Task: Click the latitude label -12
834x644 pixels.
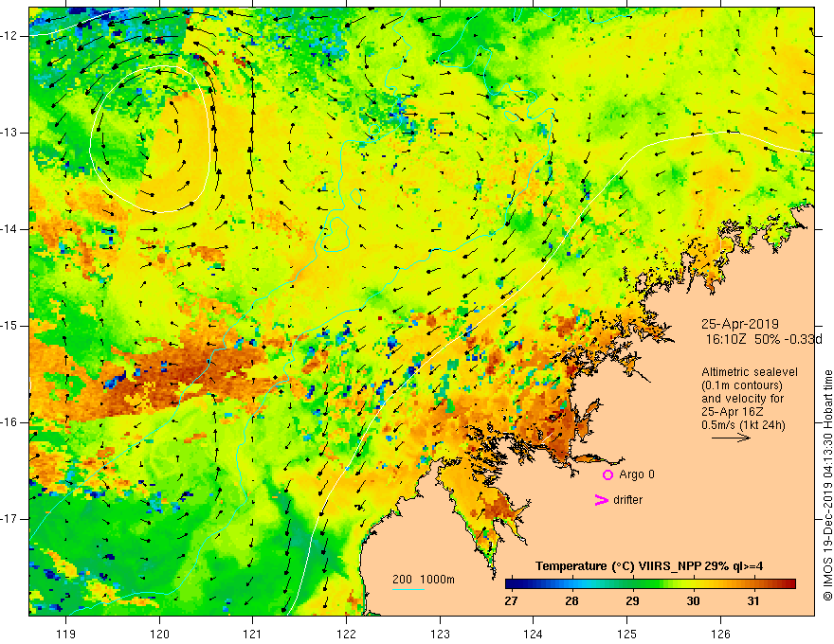Action: (9, 36)
